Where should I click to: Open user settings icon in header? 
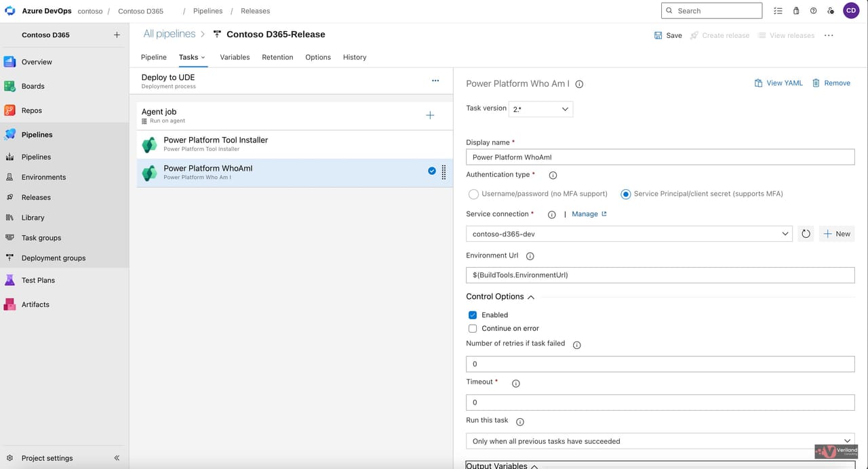(x=831, y=11)
